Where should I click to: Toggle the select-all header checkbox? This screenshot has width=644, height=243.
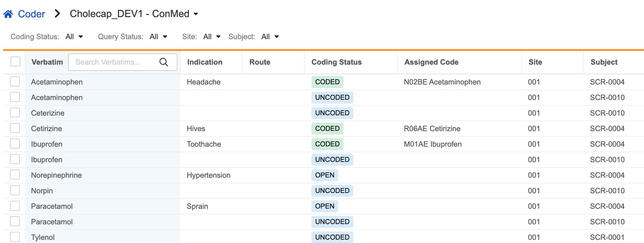click(x=16, y=62)
